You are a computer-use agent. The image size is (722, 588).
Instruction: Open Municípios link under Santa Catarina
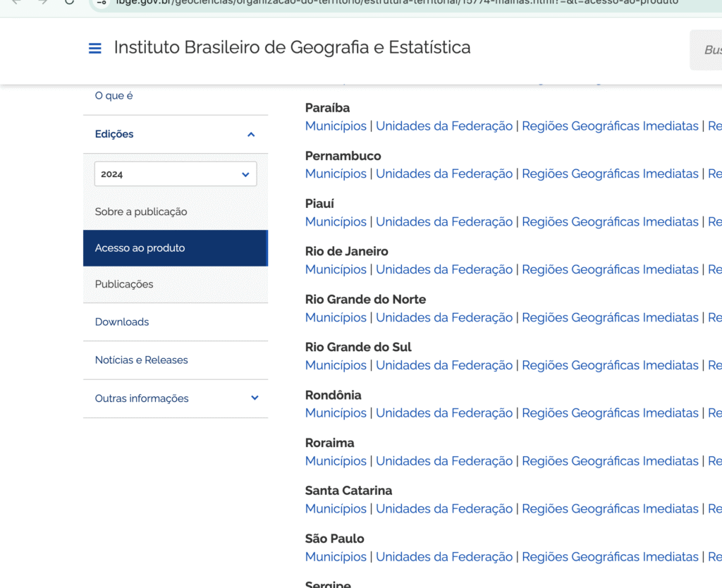pyautogui.click(x=336, y=509)
